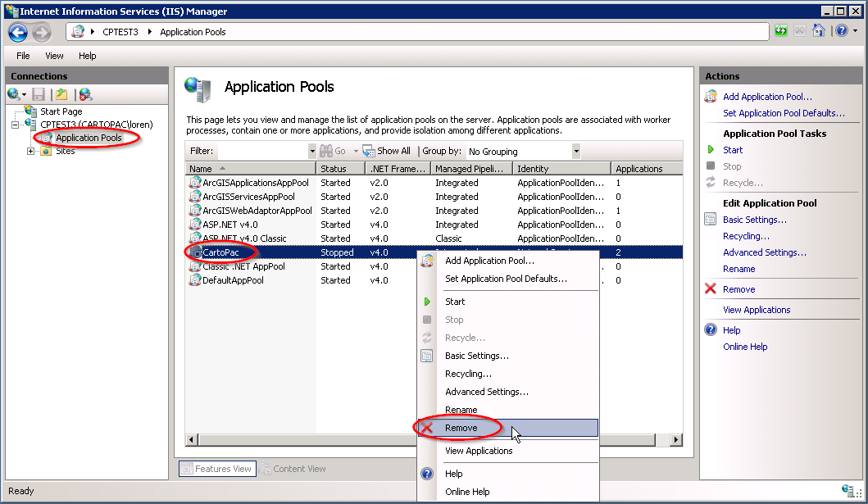This screenshot has height=504, width=868.
Task: Click the Help icon in context menu
Action: click(x=427, y=474)
